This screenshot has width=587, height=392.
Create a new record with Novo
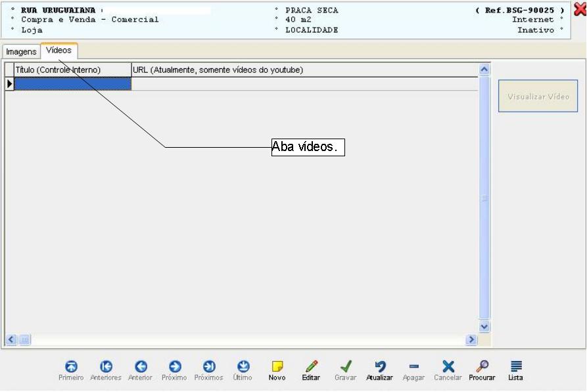point(277,366)
